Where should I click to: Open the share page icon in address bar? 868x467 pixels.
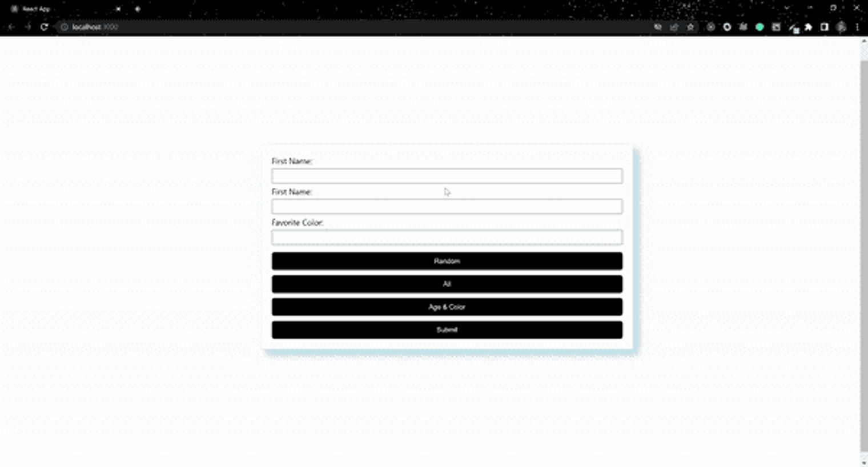pos(674,27)
